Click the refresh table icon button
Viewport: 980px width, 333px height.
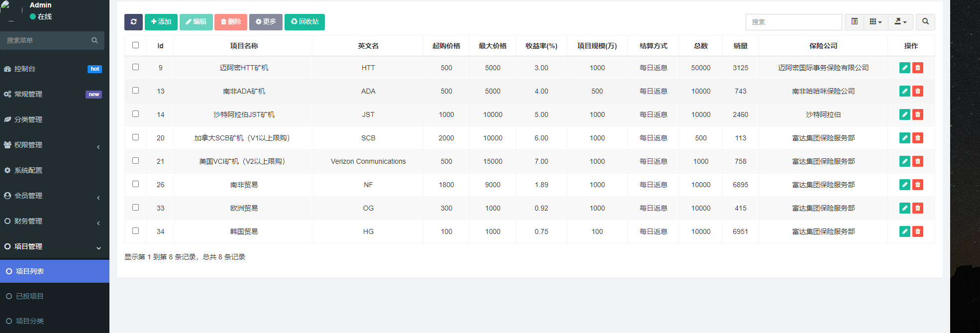coord(133,22)
